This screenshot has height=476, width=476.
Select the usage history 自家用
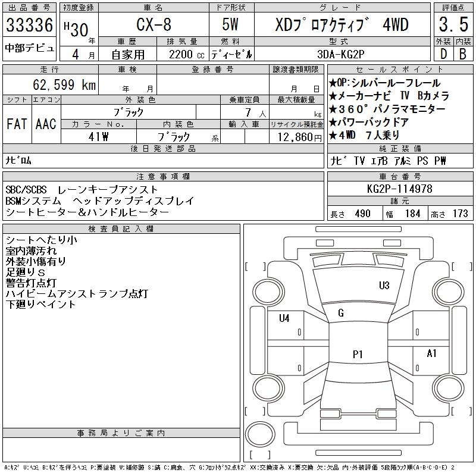128,55
